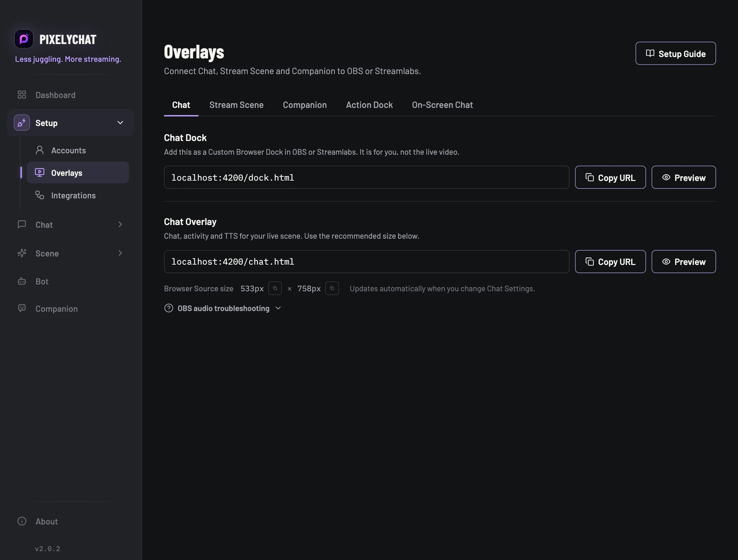
Task: Copy the Chat Overlay URL
Action: [x=610, y=262]
